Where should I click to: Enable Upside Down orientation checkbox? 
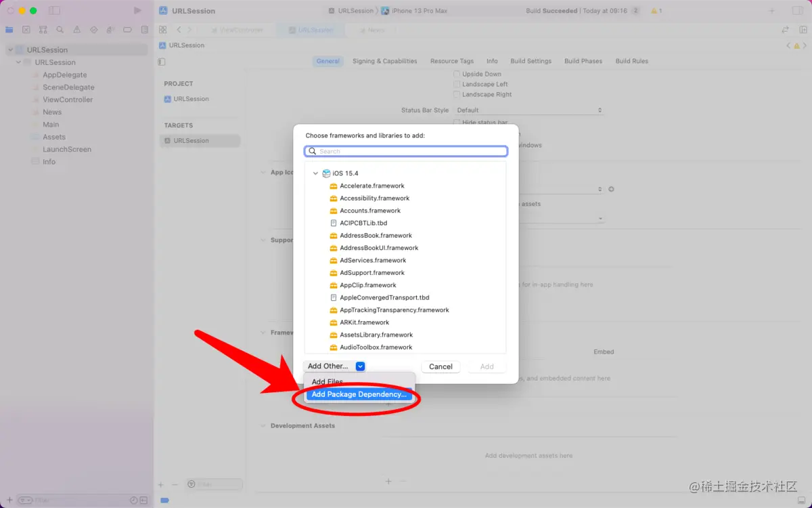(x=457, y=74)
